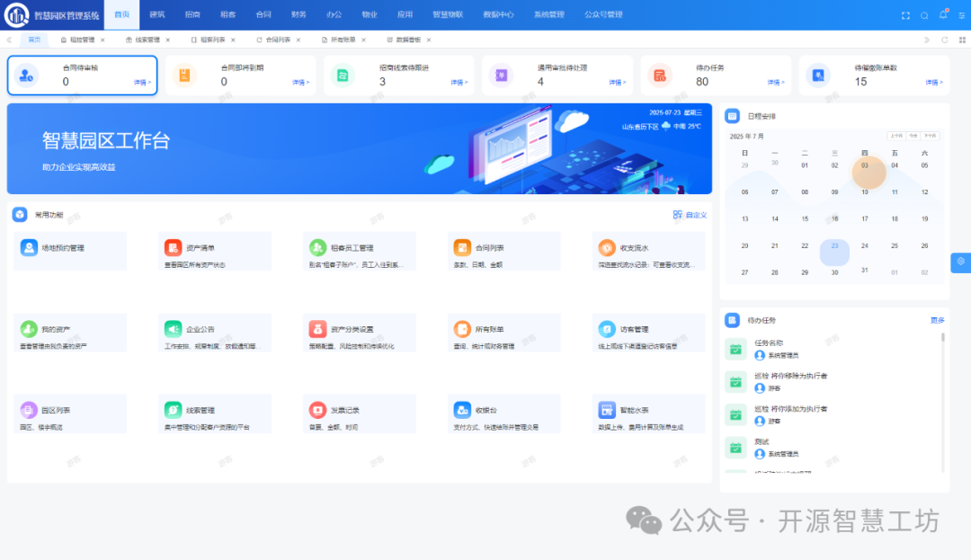Close the 线索管理 tab
971x560 pixels.
point(168,40)
